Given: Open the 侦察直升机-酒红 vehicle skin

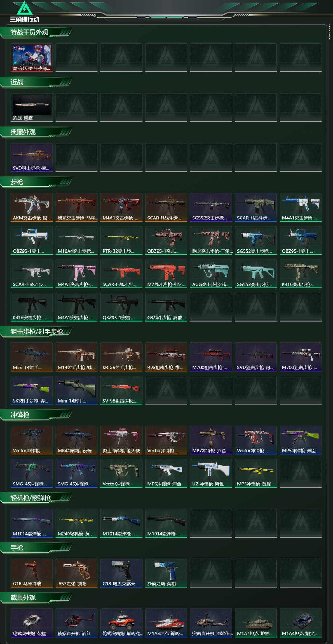Looking at the screenshot, I should point(76,623).
